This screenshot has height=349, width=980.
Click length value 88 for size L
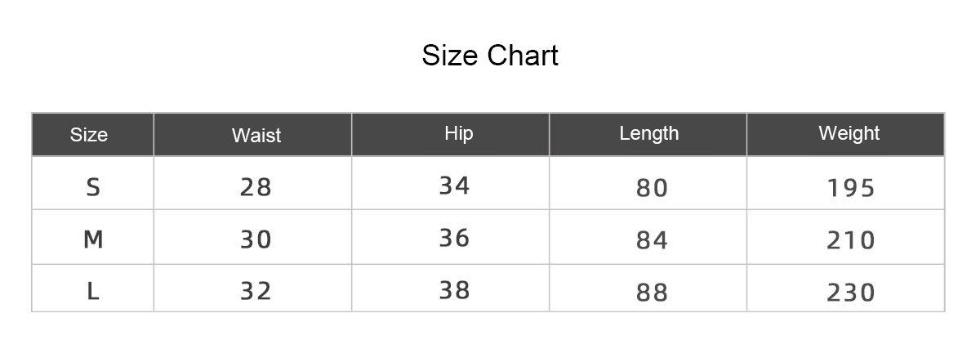pyautogui.click(x=652, y=293)
